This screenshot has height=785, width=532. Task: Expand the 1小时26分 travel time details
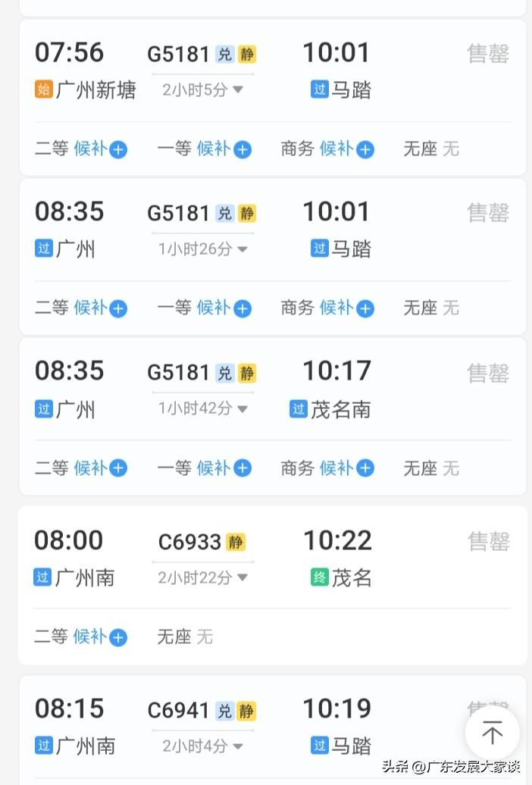(201, 248)
